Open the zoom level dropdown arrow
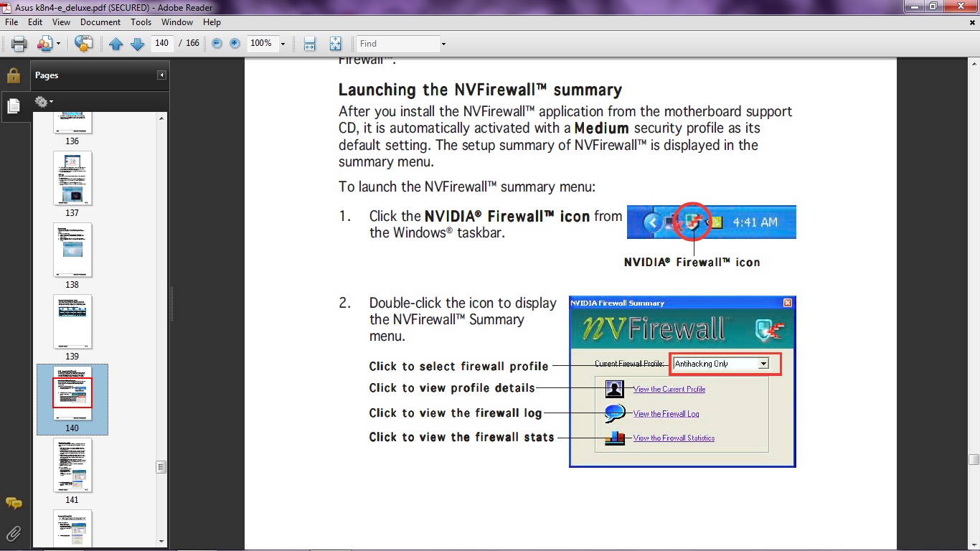The height and width of the screenshot is (551, 980). tap(283, 44)
